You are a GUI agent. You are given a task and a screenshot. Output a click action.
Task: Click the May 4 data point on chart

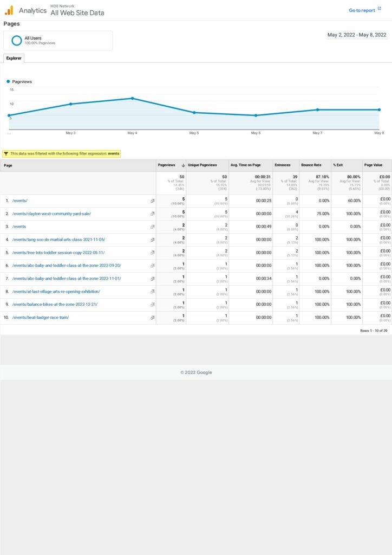132,98
